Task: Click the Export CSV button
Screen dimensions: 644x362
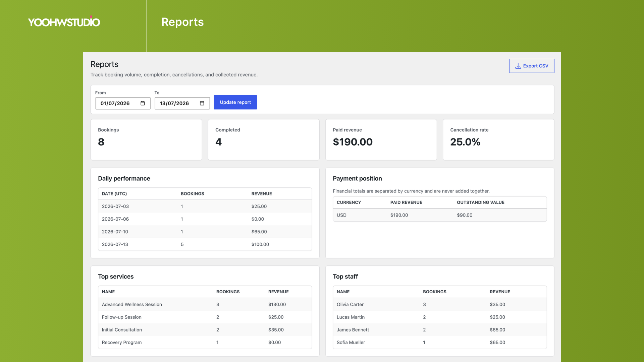Action: pyautogui.click(x=532, y=66)
